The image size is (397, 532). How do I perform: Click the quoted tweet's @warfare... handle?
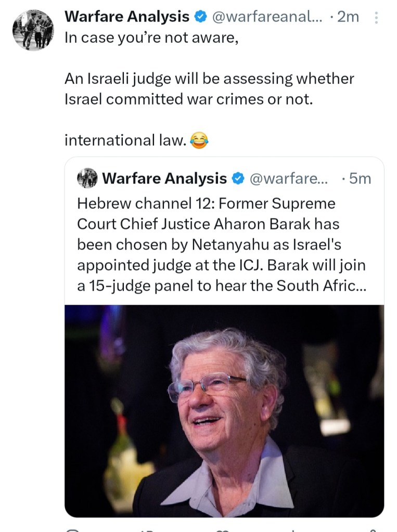pyautogui.click(x=289, y=178)
